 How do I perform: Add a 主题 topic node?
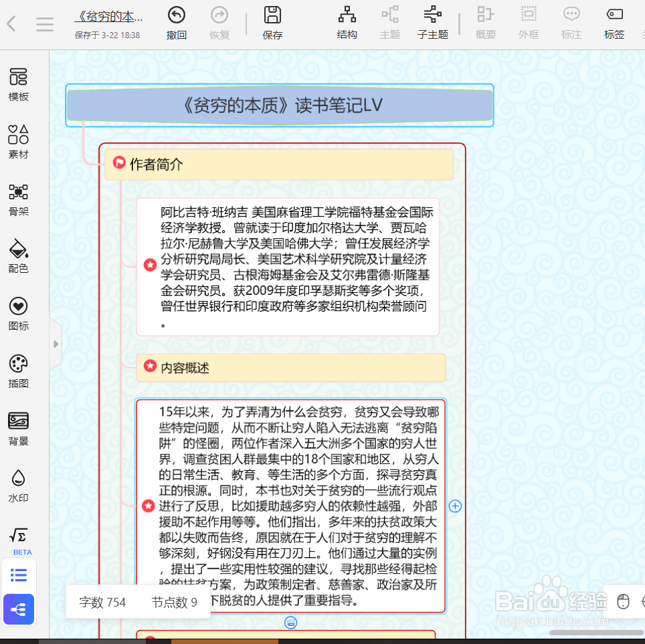[389, 23]
